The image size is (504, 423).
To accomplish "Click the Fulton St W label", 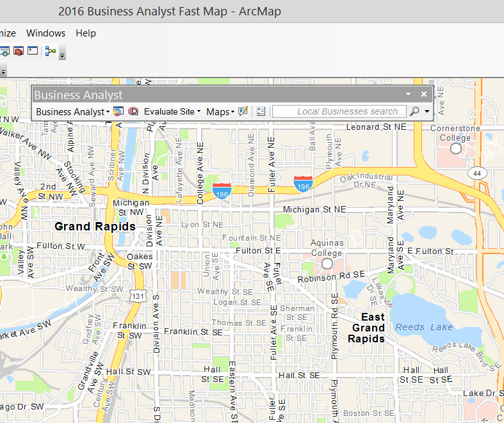I will pyautogui.click(x=61, y=246).
